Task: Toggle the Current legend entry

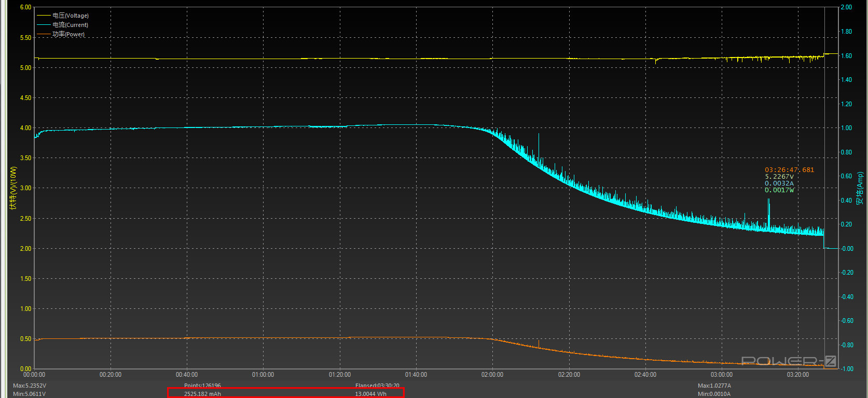Action: click(70, 25)
